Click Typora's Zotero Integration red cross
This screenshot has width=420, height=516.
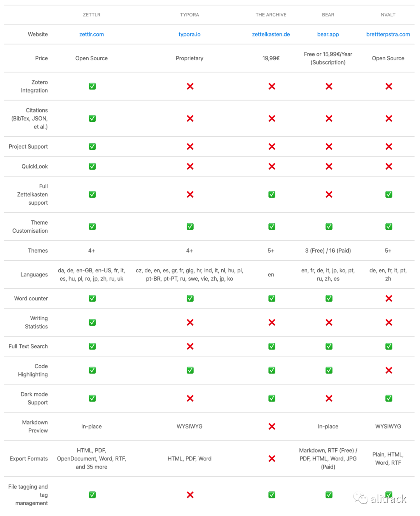click(190, 86)
